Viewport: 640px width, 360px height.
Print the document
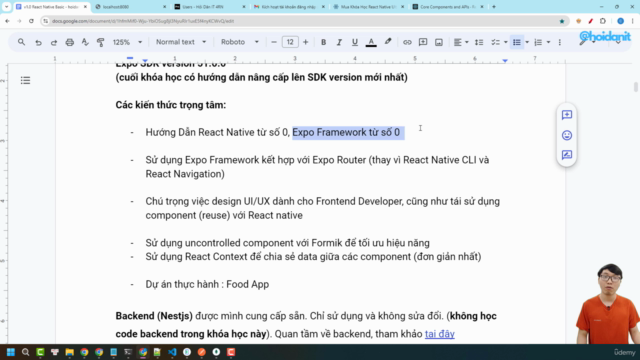pos(70,42)
